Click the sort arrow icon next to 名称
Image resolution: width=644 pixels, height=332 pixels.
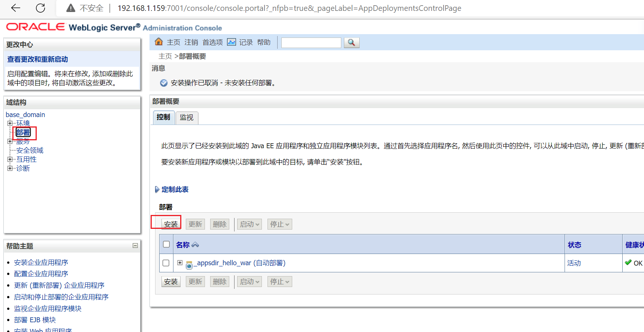tap(195, 245)
